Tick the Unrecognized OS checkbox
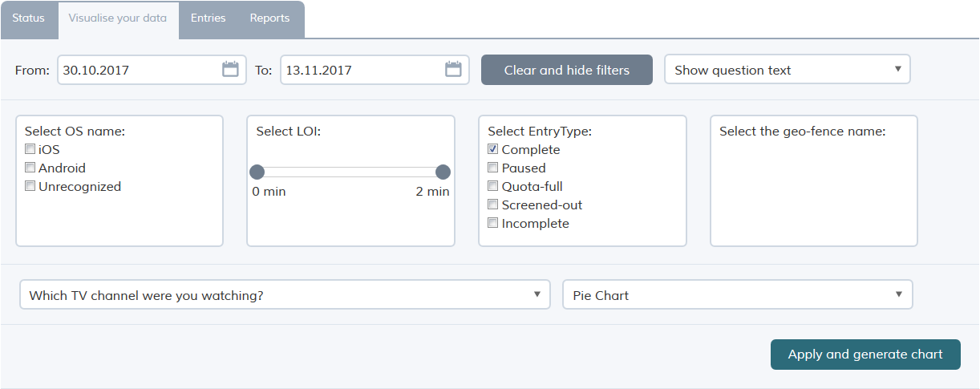 [x=30, y=186]
